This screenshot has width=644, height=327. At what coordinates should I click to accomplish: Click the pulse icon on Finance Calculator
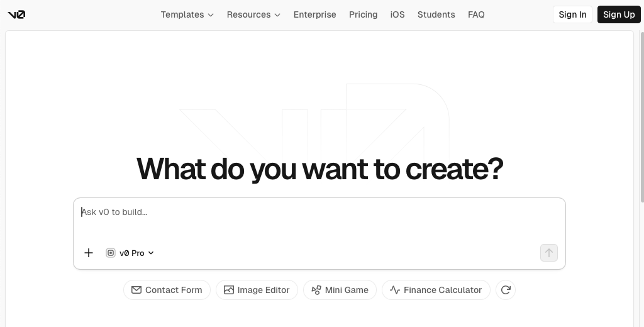pos(395,290)
